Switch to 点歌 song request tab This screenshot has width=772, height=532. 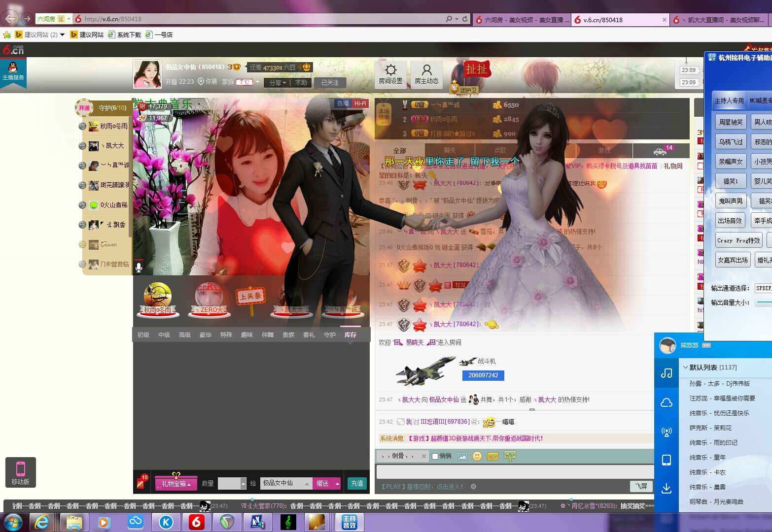(500, 150)
